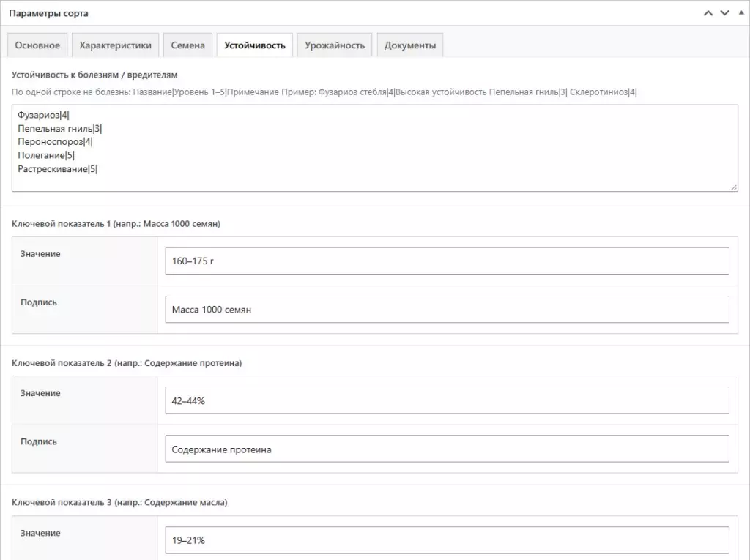Image resolution: width=750 pixels, height=560 pixels.
Task: Select the Устойчивость tab
Action: pos(254,45)
